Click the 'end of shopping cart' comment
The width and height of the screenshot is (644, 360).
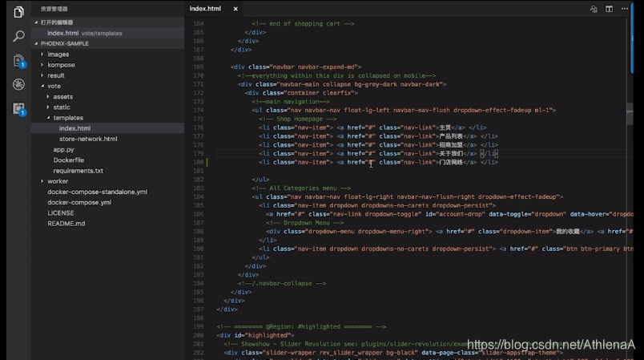[x=303, y=24]
